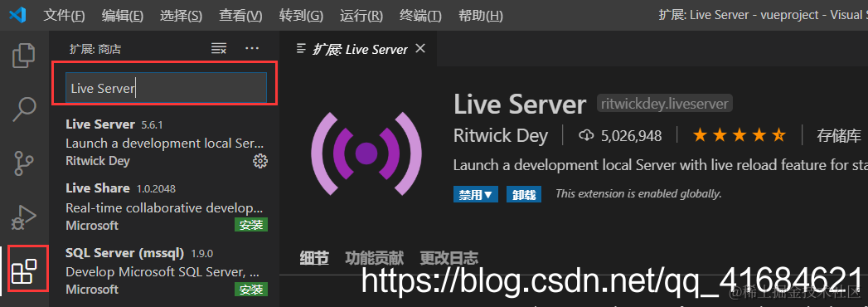Open extensions panel more actions menu
The image size is (868, 307).
[252, 49]
